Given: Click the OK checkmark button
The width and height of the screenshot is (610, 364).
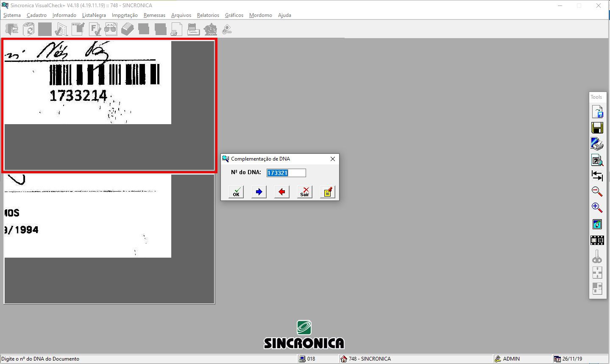Looking at the screenshot, I should tap(236, 192).
